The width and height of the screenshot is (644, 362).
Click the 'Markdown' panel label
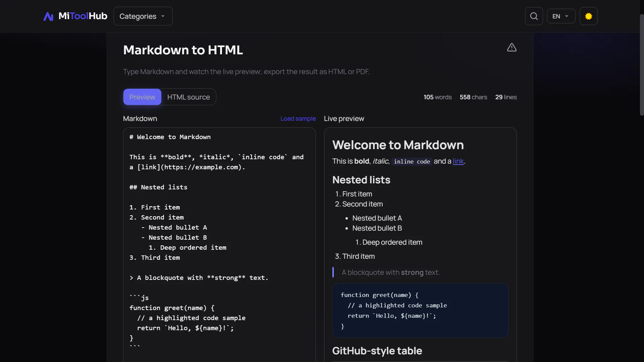coord(140,119)
